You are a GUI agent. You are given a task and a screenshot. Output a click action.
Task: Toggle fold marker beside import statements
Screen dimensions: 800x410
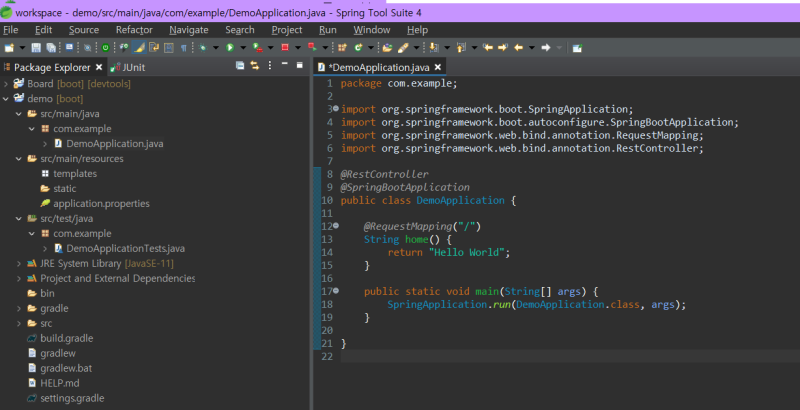pyautogui.click(x=335, y=108)
